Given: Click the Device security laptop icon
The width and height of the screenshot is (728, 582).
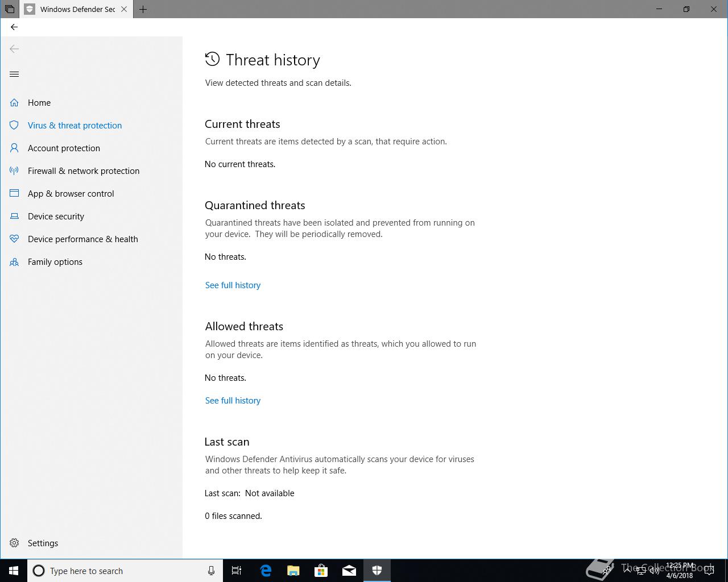Looking at the screenshot, I should point(14,216).
